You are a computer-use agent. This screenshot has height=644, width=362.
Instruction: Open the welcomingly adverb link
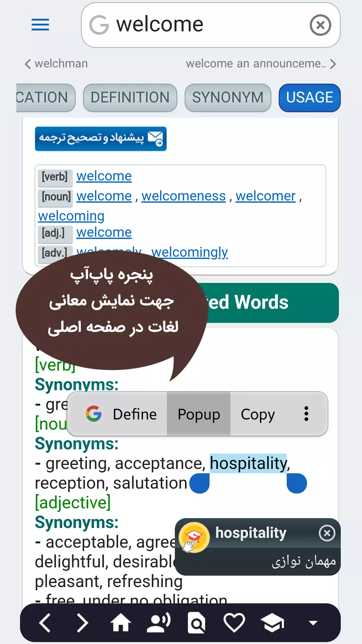click(189, 252)
